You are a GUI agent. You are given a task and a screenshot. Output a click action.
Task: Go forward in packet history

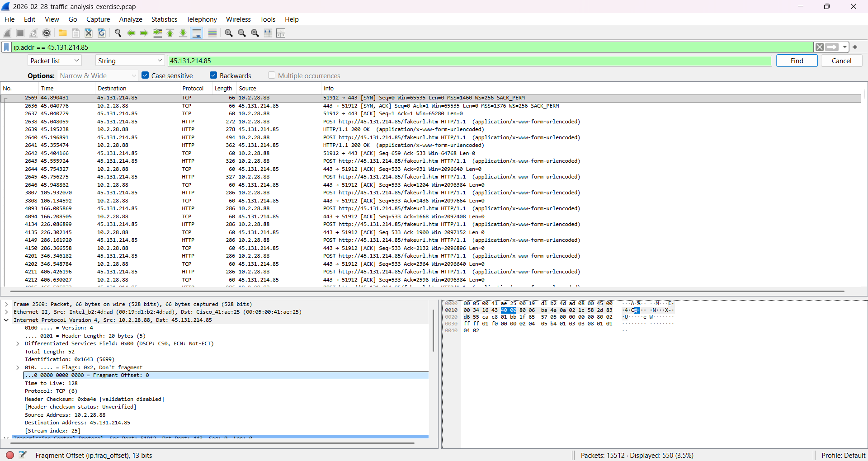(144, 33)
